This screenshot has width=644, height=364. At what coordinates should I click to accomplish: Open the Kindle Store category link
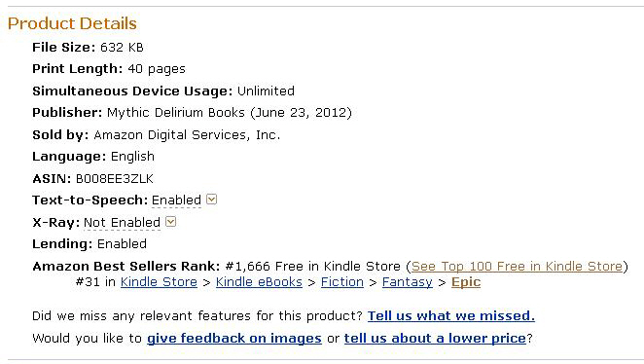159,282
